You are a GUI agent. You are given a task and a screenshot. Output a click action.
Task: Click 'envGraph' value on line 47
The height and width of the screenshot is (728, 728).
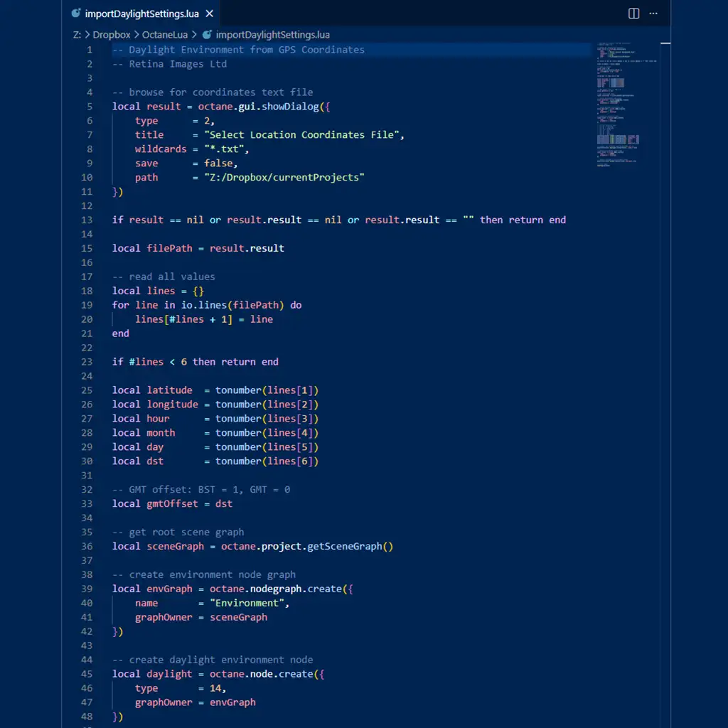tap(232, 702)
